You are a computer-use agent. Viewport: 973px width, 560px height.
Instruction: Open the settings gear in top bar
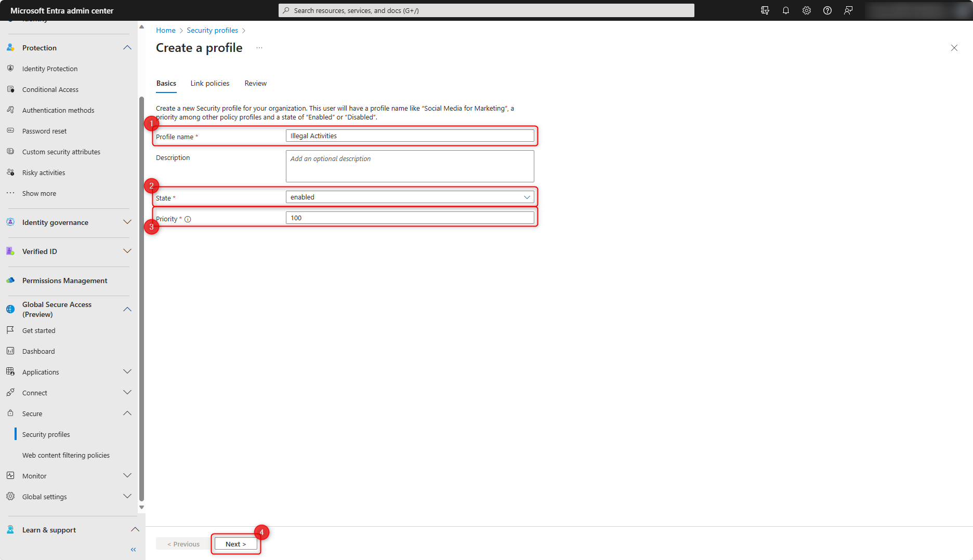806,10
